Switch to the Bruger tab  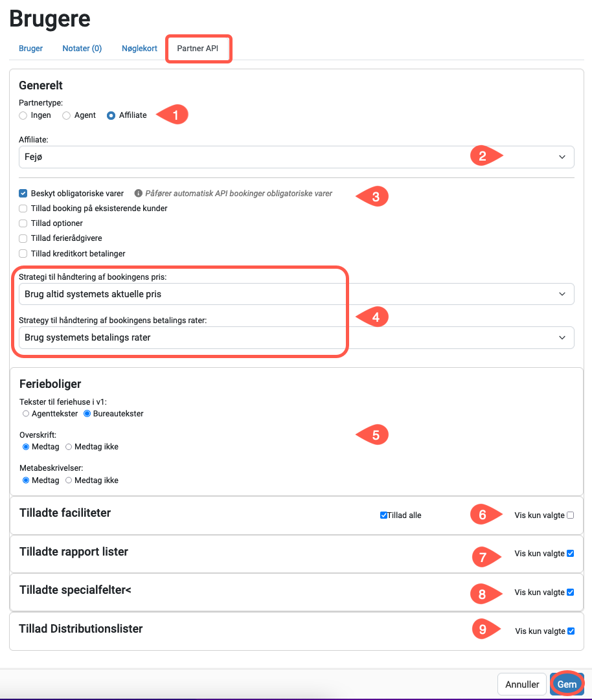[31, 48]
